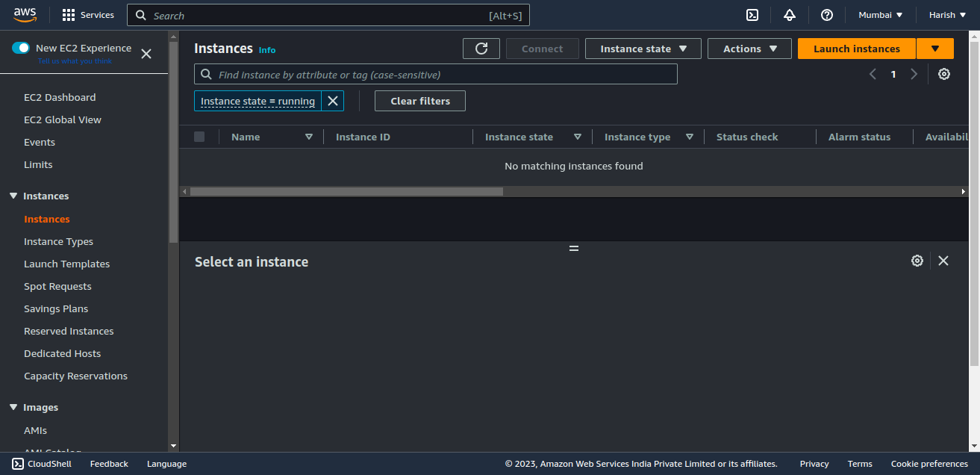The image size is (980, 475).
Task: Sort by the Instance state column
Action: tap(578, 137)
